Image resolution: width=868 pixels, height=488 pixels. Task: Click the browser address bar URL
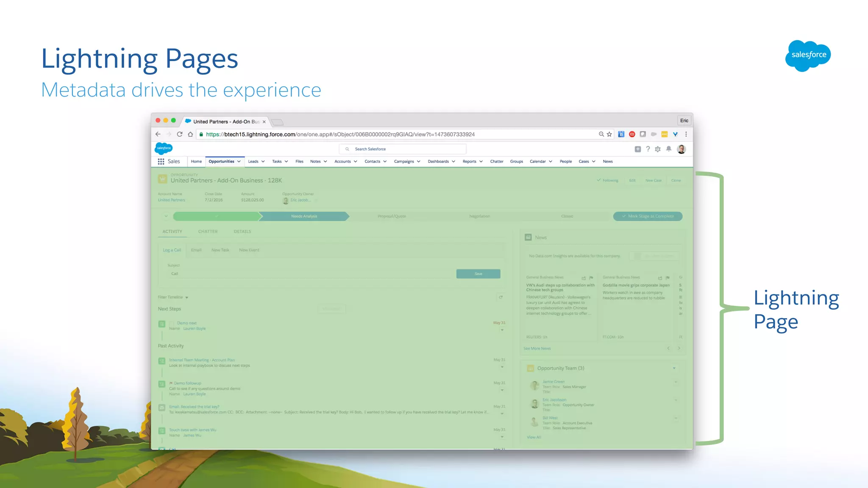pyautogui.click(x=340, y=134)
